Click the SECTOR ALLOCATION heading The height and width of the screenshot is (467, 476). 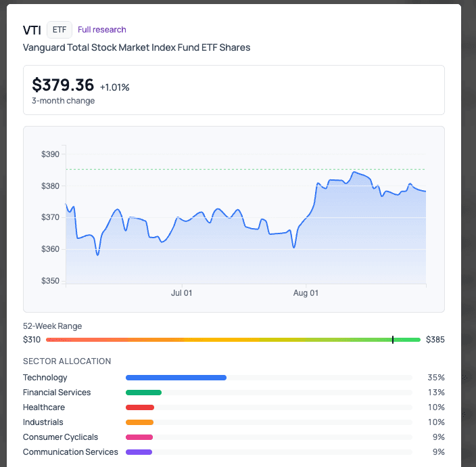pos(67,361)
